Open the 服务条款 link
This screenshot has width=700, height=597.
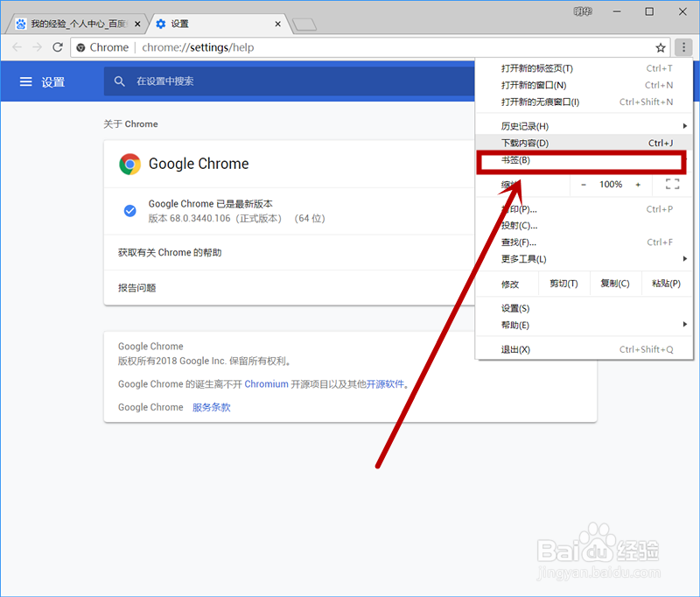point(211,406)
